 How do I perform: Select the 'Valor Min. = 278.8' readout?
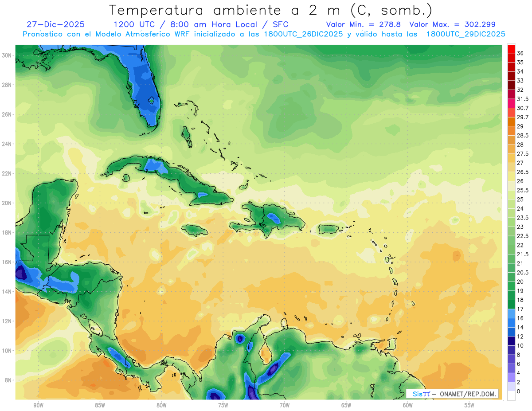[x=364, y=24]
